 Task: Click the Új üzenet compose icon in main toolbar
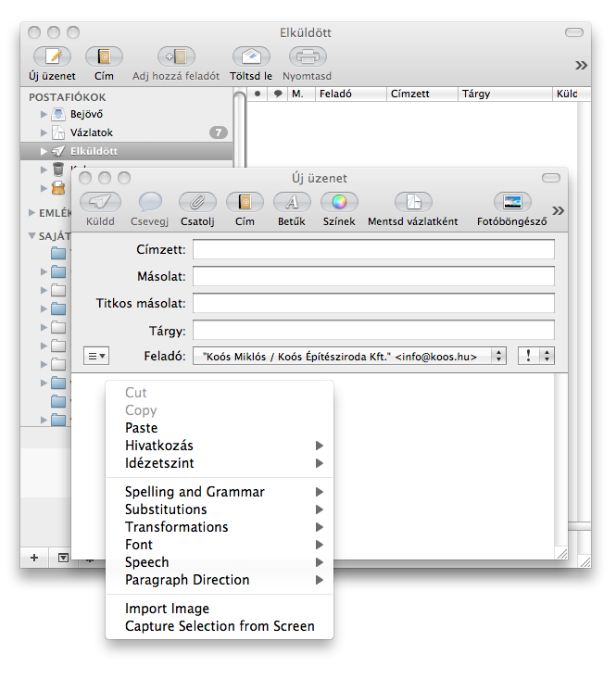(x=53, y=57)
